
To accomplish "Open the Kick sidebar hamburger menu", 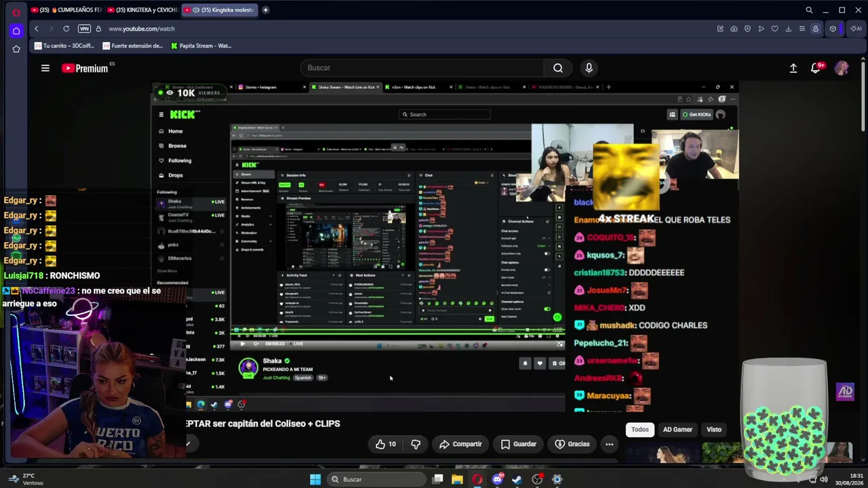I will click(161, 115).
